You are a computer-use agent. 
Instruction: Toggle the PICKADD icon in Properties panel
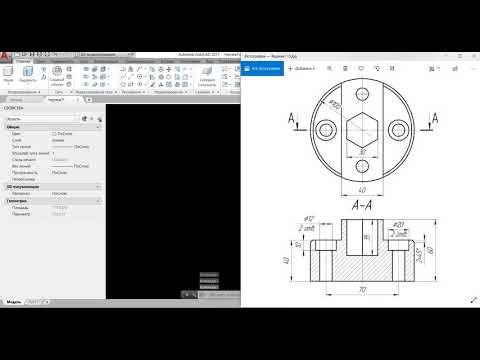point(84,119)
